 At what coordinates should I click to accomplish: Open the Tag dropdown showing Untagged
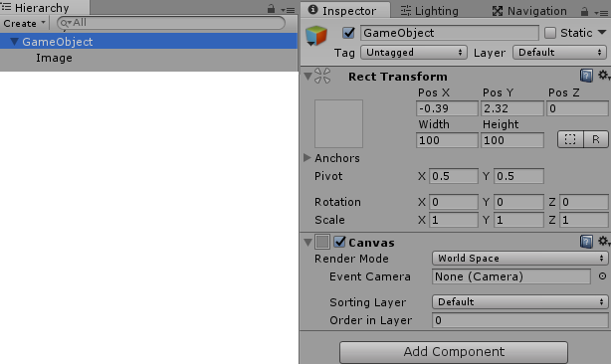413,52
